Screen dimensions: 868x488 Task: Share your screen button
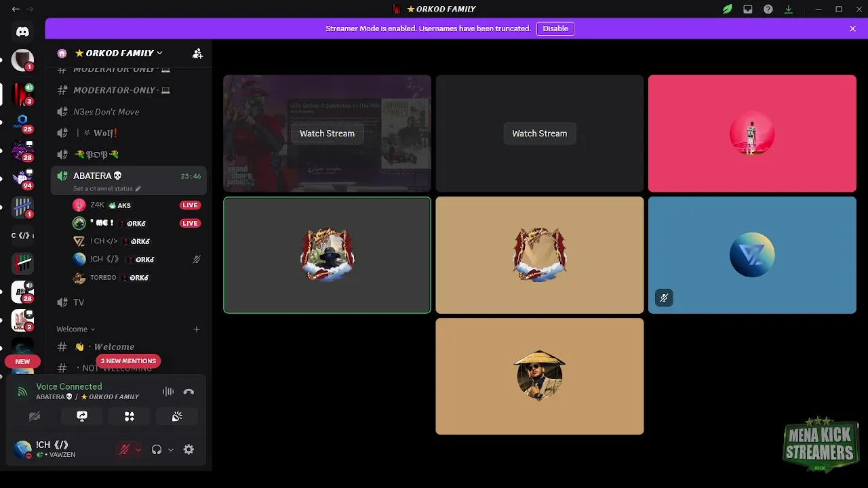pyautogui.click(x=82, y=416)
